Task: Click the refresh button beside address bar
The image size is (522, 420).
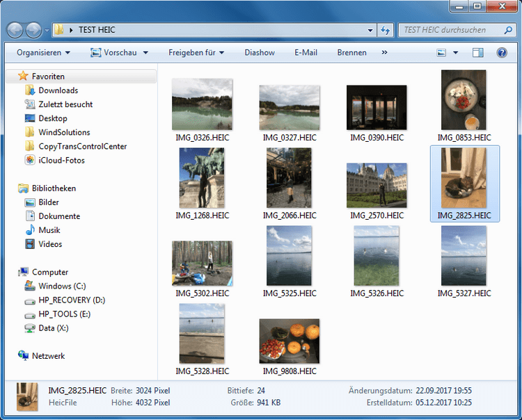Action: (386, 31)
